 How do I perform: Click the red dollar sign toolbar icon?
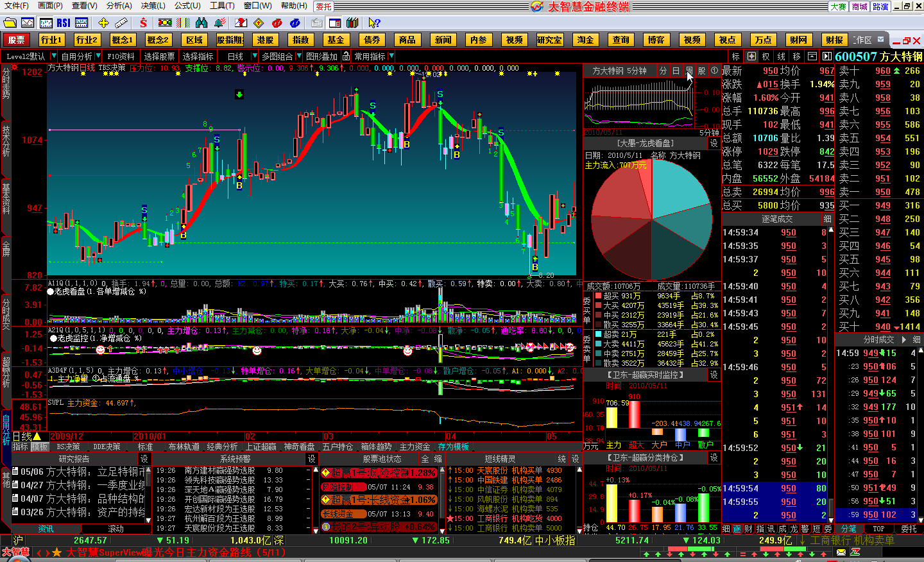pos(143,22)
